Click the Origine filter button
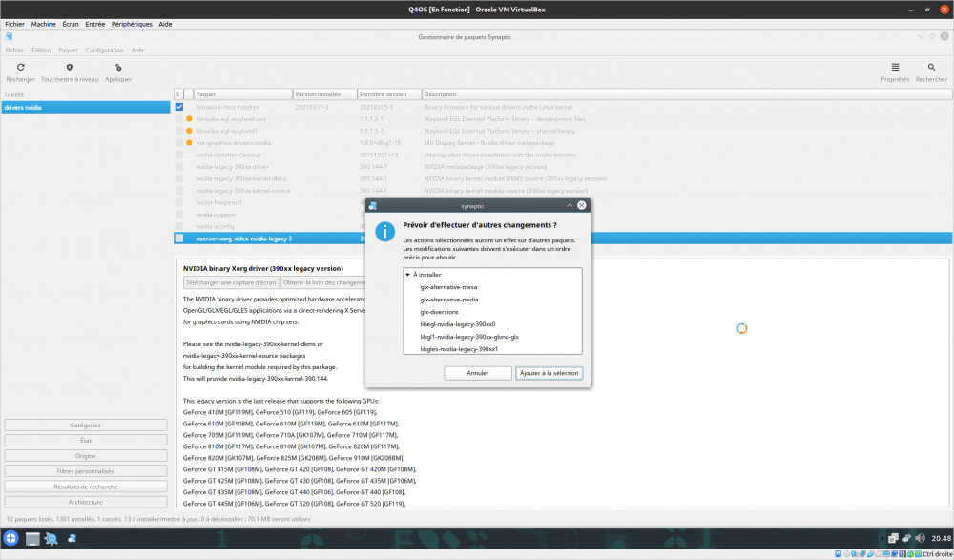This screenshot has height=560, width=954. (x=85, y=456)
